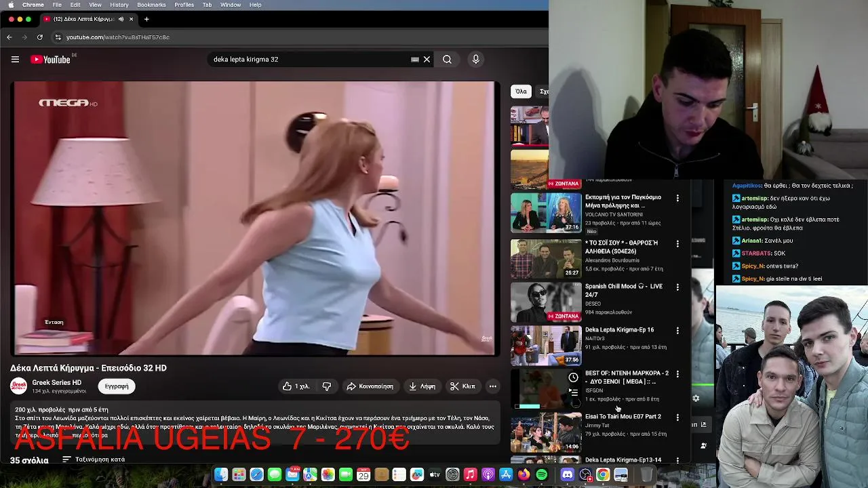868x488 pixels.
Task: Open a new Chrome tab with plus
Action: (146, 19)
